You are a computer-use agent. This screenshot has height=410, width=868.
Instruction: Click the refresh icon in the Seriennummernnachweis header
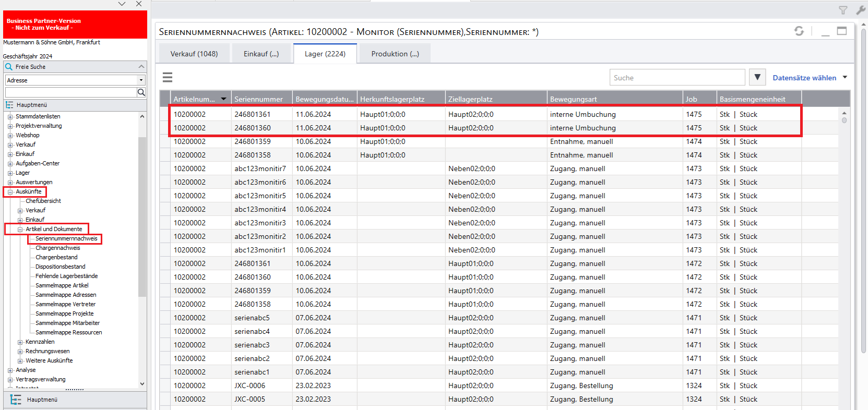point(799,31)
